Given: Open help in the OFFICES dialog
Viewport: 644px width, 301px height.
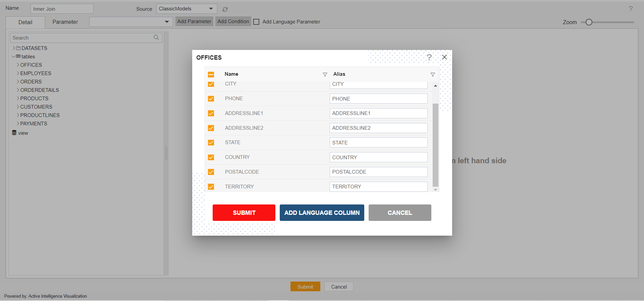Looking at the screenshot, I should coord(429,57).
